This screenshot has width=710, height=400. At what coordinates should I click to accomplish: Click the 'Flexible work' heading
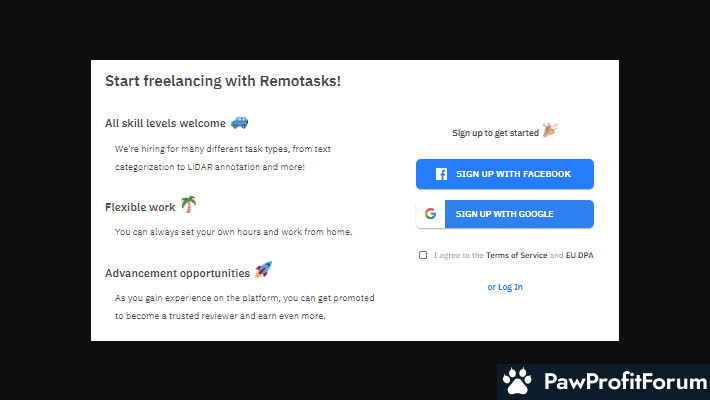pyautogui.click(x=140, y=207)
